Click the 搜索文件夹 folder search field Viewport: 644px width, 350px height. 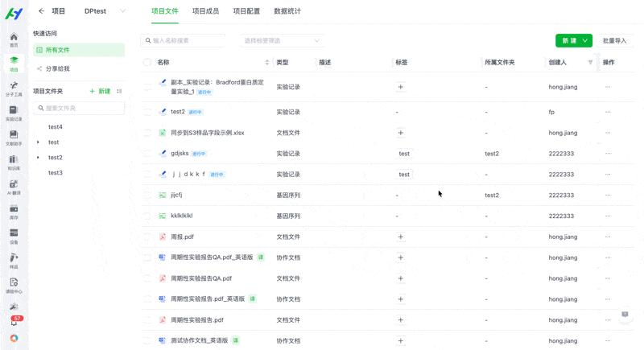click(x=79, y=108)
